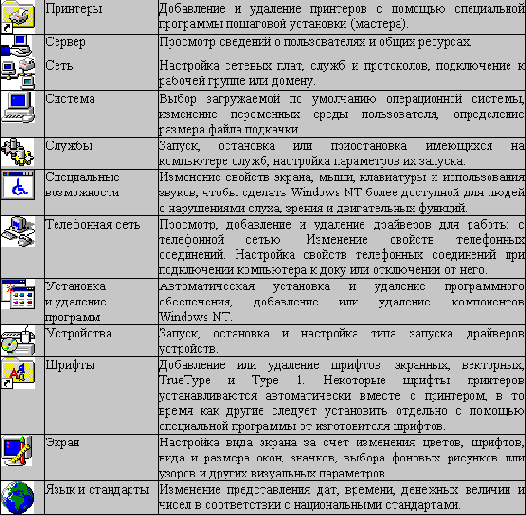Select the 'Экран' label
The image size is (526, 516).
tap(62, 442)
